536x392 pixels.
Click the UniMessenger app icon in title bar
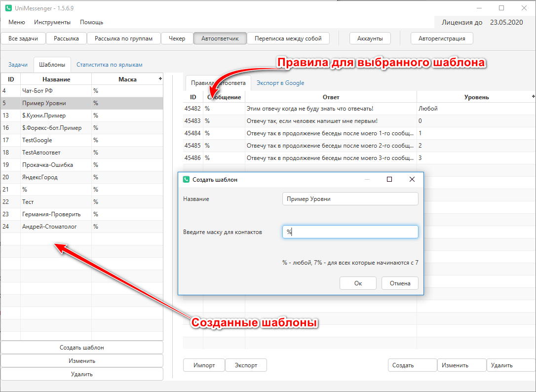click(8, 8)
